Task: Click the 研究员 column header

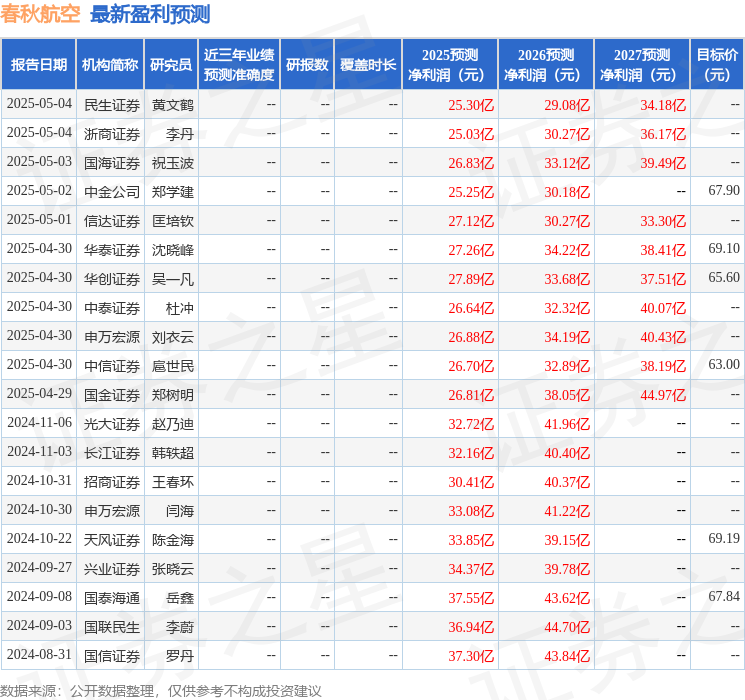Action: [x=171, y=65]
